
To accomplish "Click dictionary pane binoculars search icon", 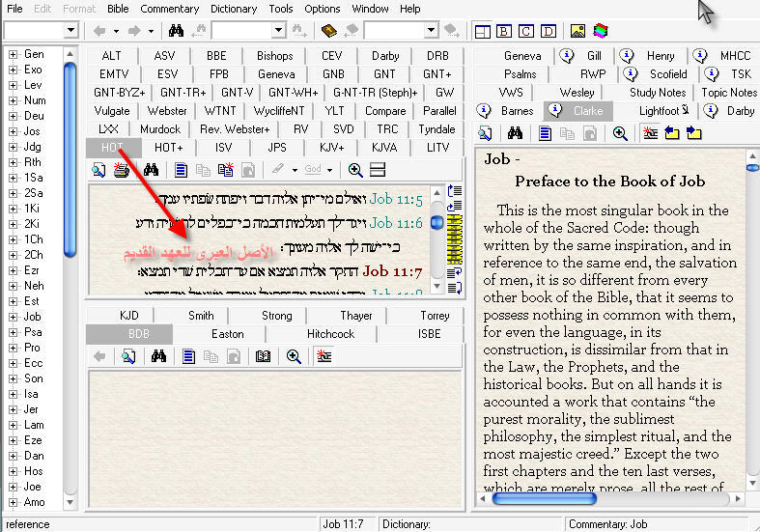I will (x=158, y=357).
